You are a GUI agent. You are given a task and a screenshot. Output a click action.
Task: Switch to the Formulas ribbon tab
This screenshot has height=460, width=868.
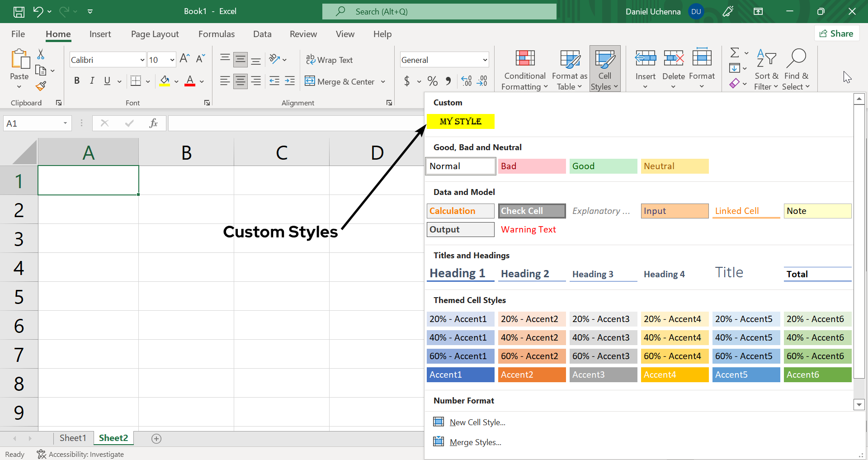click(217, 34)
